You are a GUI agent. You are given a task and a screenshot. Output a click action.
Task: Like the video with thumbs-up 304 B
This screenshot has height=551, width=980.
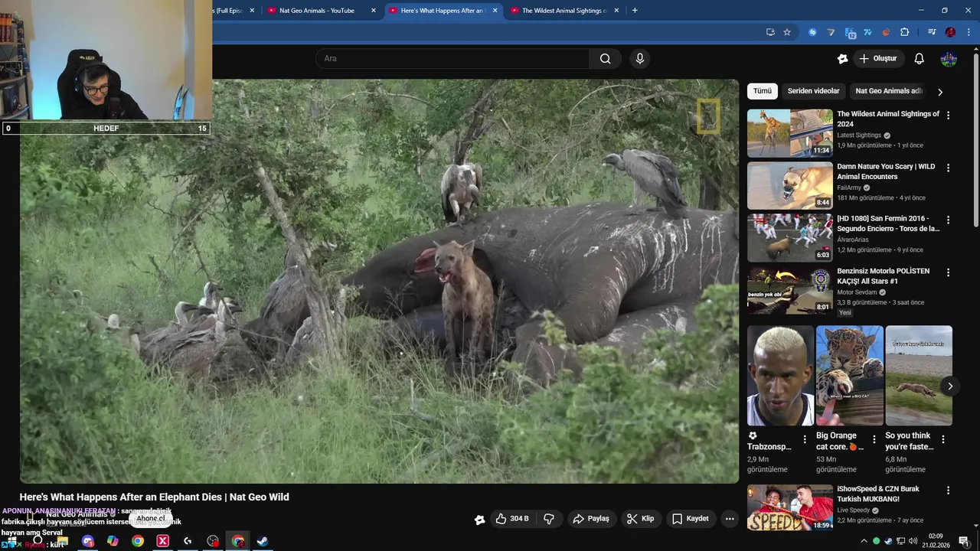[x=512, y=519]
